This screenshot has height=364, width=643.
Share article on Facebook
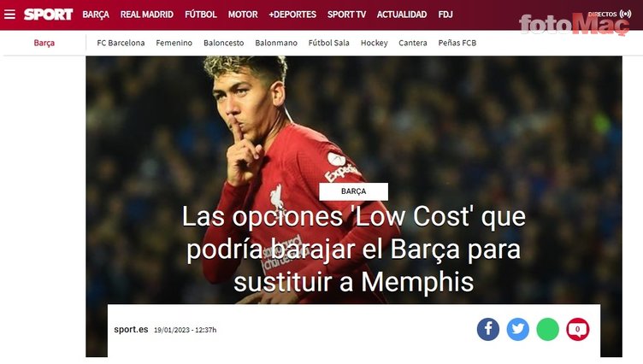point(488,329)
